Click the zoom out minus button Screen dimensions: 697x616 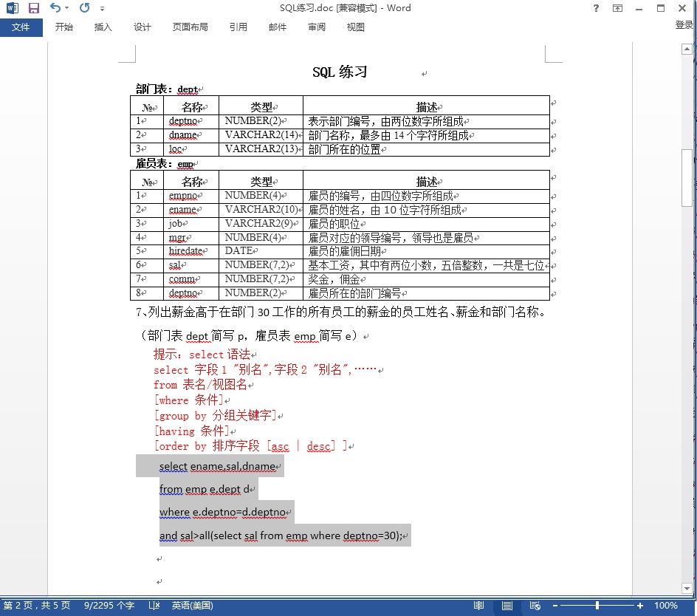click(x=555, y=606)
